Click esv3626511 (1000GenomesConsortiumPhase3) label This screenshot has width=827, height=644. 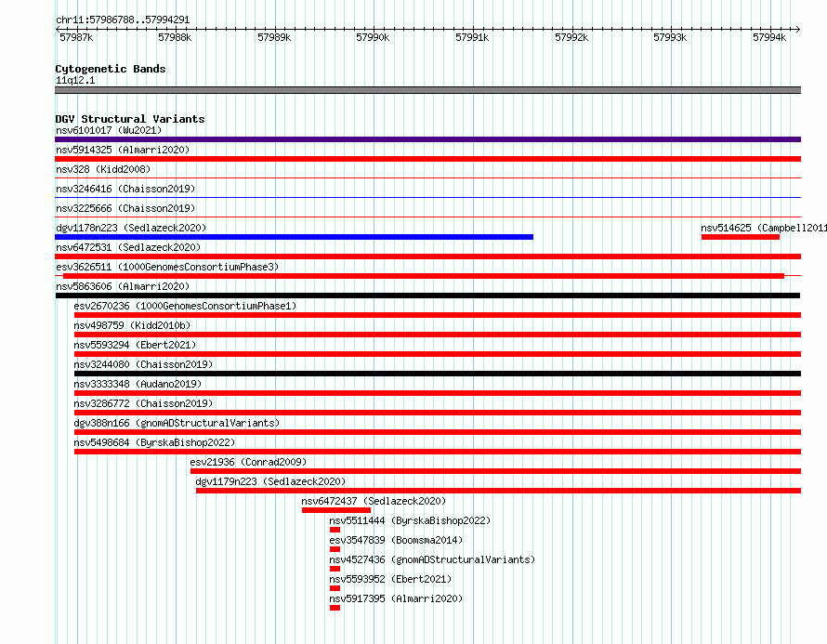tap(167, 267)
